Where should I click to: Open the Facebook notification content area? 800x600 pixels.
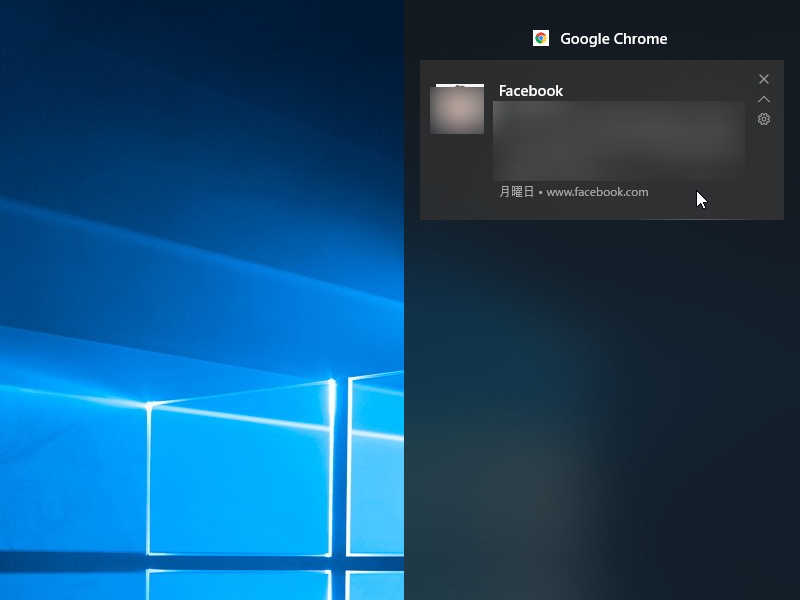pyautogui.click(x=618, y=140)
